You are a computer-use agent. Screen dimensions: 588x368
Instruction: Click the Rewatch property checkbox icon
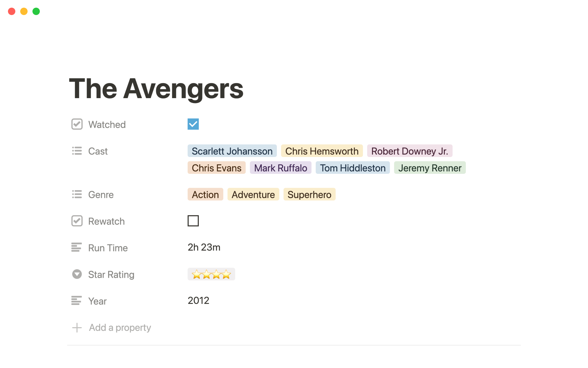click(x=77, y=221)
